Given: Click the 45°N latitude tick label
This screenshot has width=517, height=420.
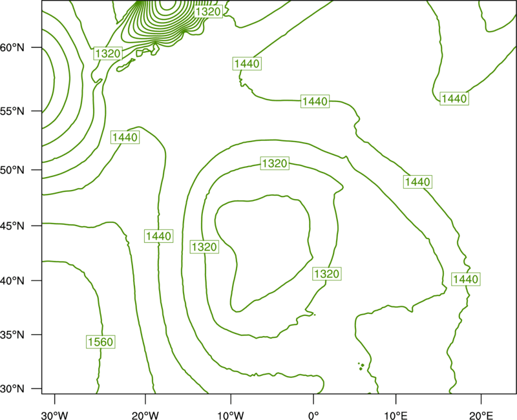Looking at the screenshot, I should pyautogui.click(x=12, y=226).
